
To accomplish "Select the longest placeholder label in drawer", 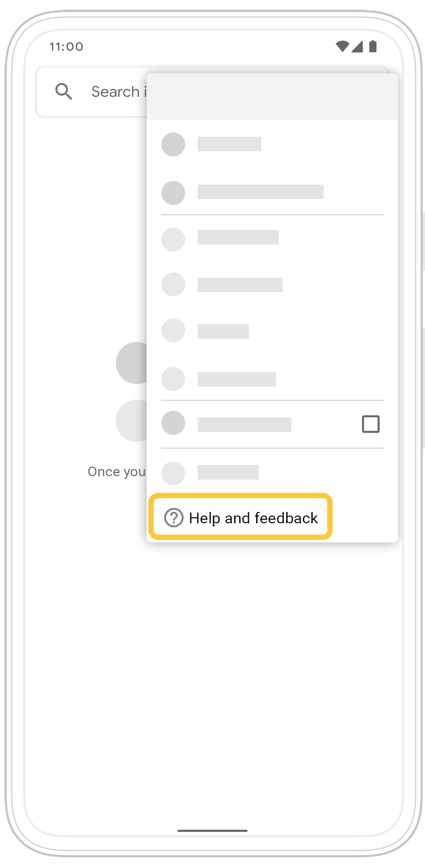I will (261, 192).
